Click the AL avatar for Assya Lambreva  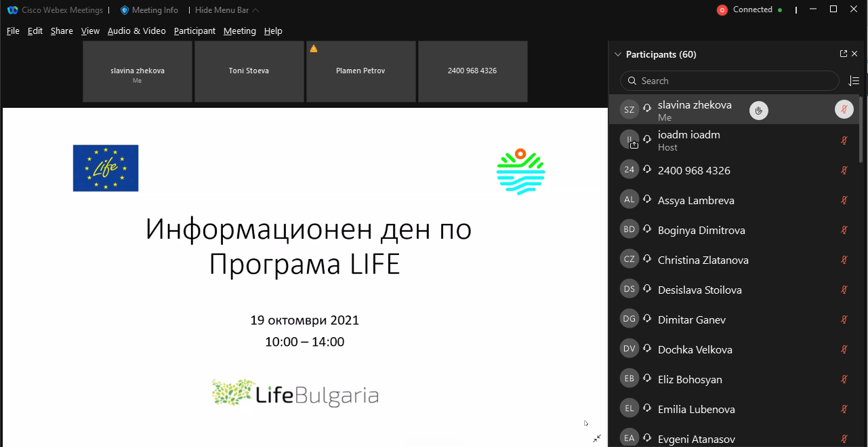629,199
